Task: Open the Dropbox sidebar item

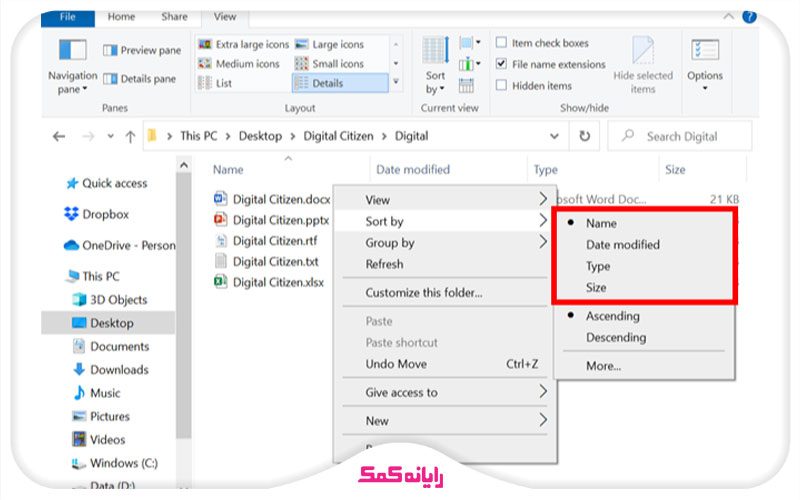Action: click(x=105, y=214)
